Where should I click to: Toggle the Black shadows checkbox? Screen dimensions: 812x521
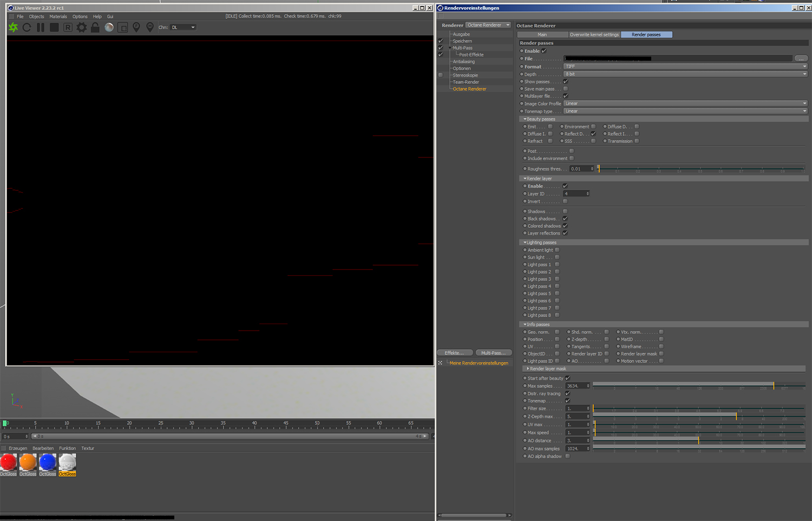565,219
